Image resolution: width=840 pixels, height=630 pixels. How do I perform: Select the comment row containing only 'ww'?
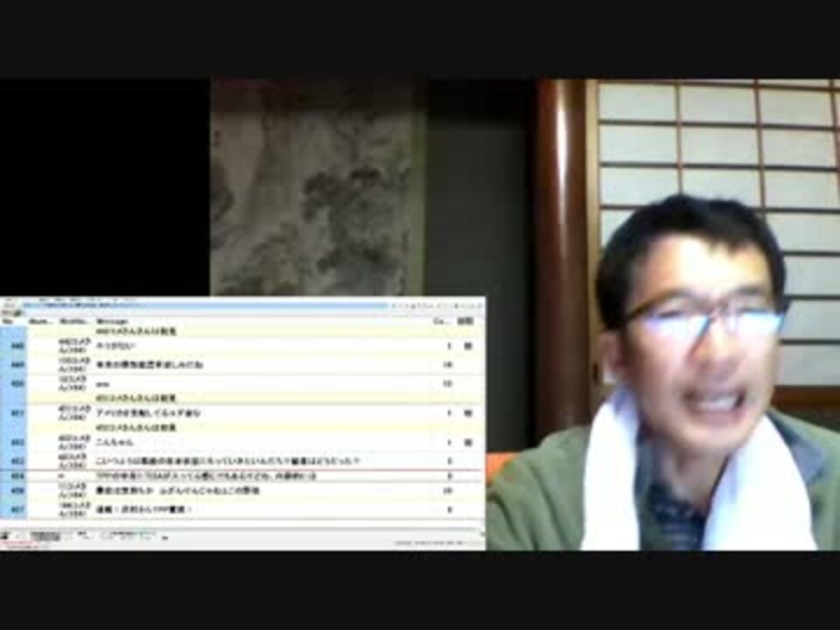241,383
